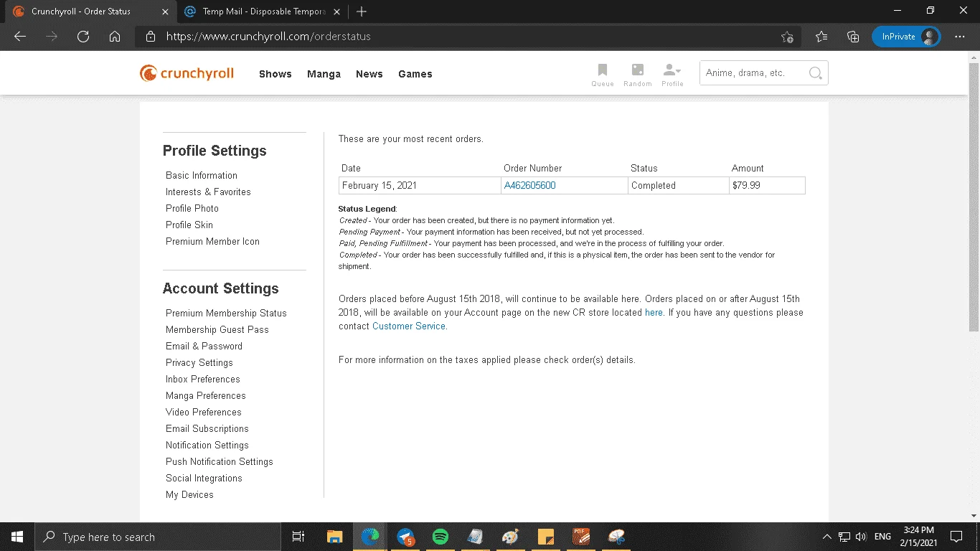Screen dimensions: 980x551
Task: Open Premium Member Icon settings
Action: [212, 241]
